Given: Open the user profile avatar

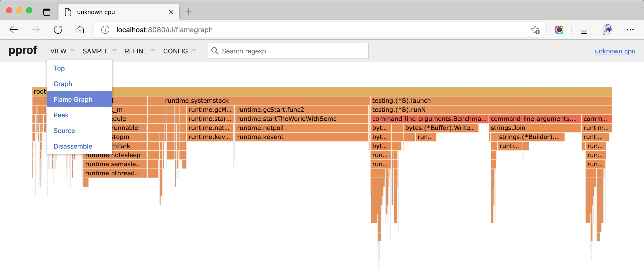Looking at the screenshot, I should [x=607, y=30].
